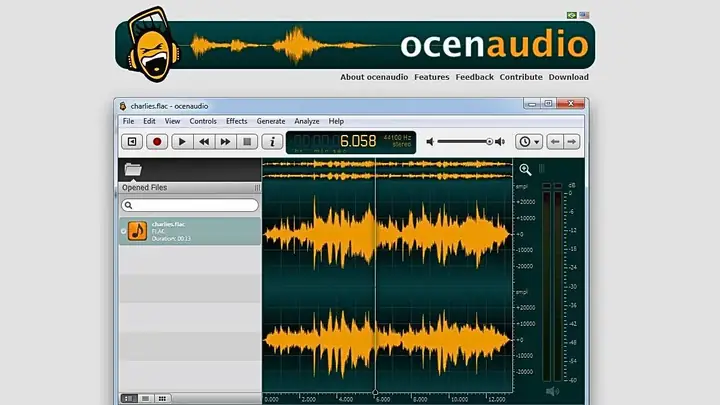Screen dimensions: 720x405
Task: Open the File menu
Action: tap(128, 121)
